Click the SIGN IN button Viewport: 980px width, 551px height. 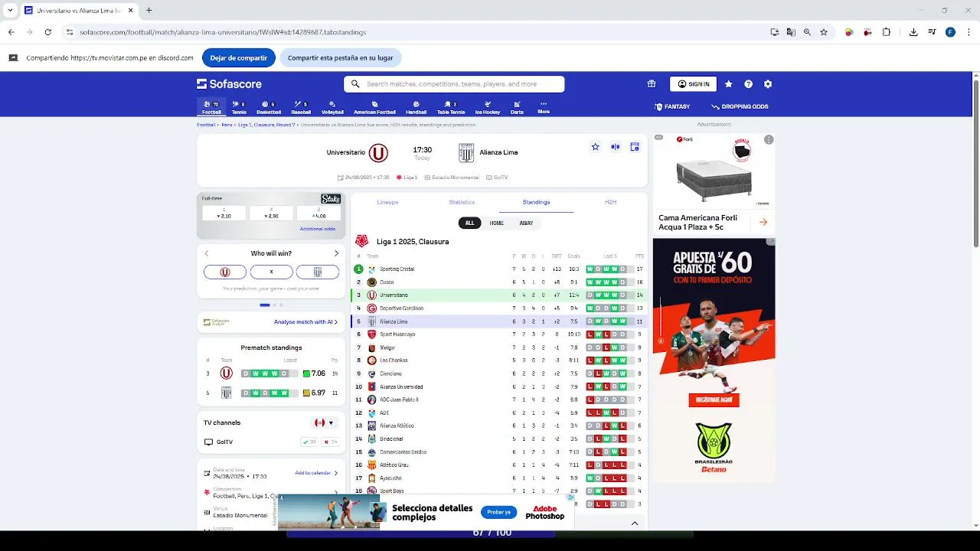coord(693,84)
